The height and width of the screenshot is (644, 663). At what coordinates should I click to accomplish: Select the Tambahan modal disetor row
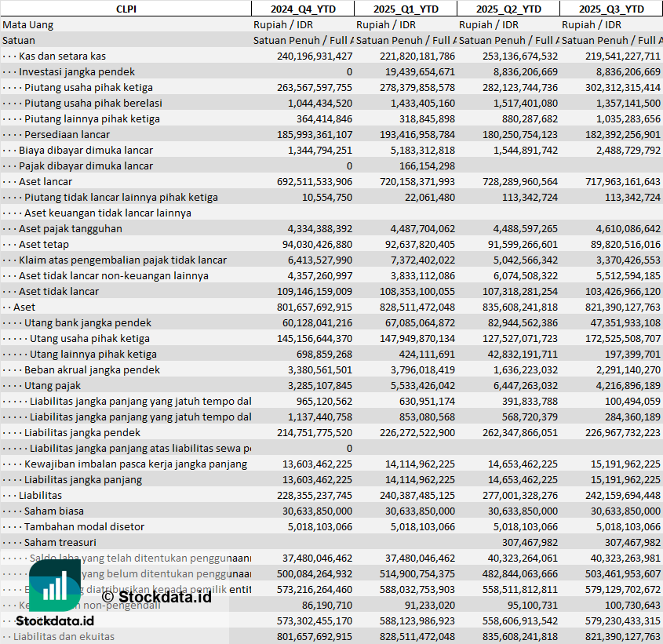331,526
